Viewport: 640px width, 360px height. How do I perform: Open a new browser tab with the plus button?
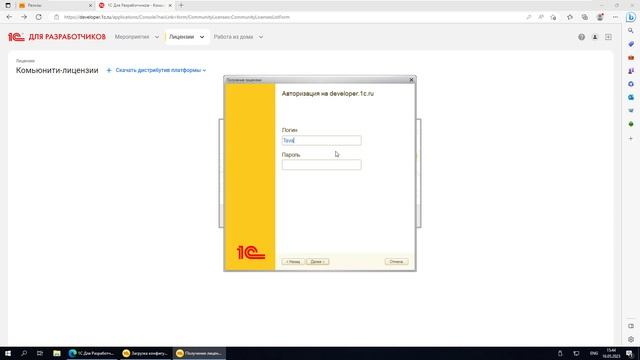click(181, 5)
